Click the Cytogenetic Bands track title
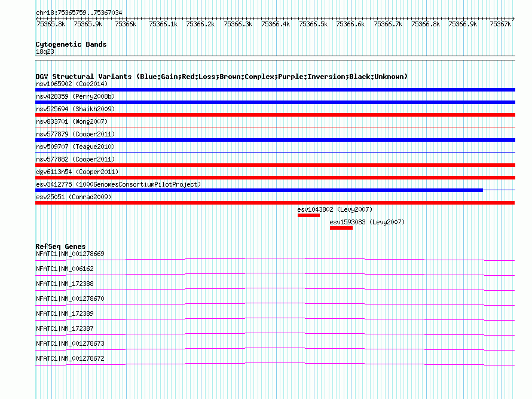This screenshot has width=532, height=399. coord(71,44)
